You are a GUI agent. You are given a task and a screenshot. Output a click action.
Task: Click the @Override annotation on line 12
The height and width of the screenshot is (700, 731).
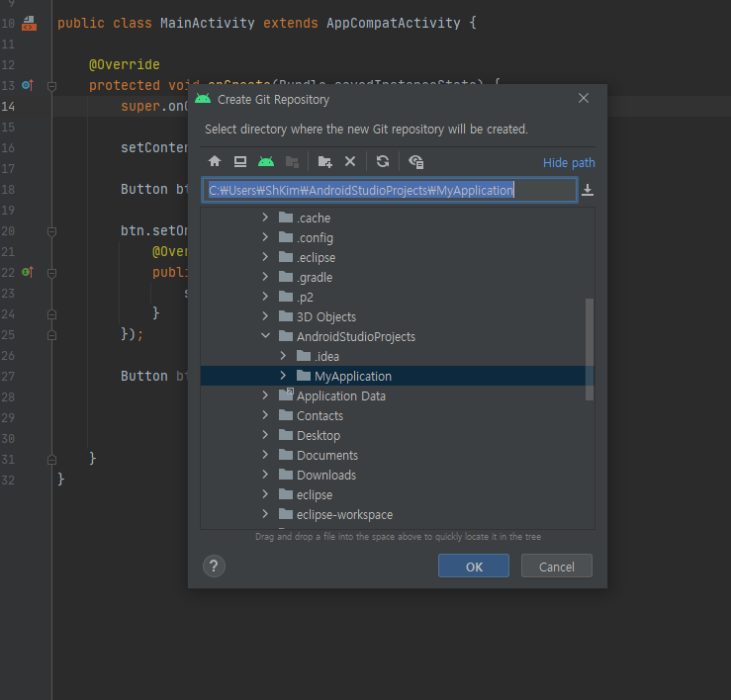click(125, 64)
